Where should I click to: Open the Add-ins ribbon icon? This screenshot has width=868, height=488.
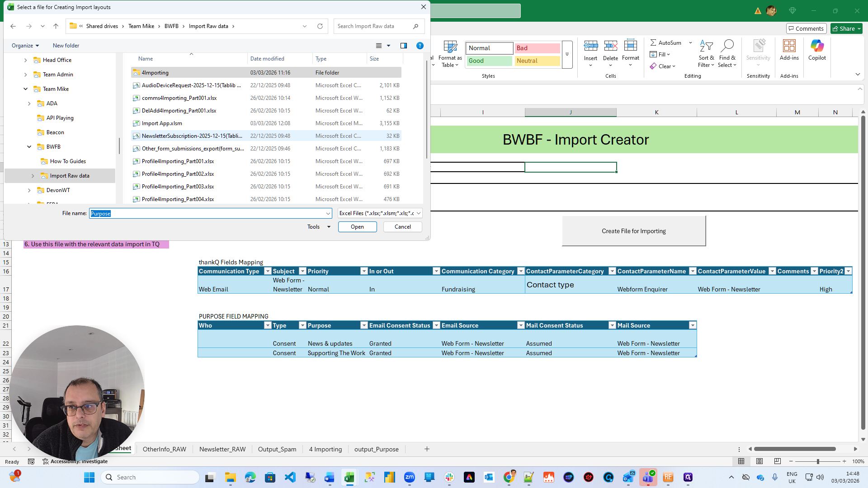click(x=789, y=46)
